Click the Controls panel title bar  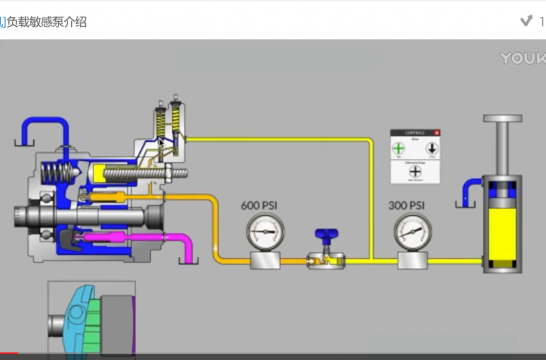click(413, 133)
